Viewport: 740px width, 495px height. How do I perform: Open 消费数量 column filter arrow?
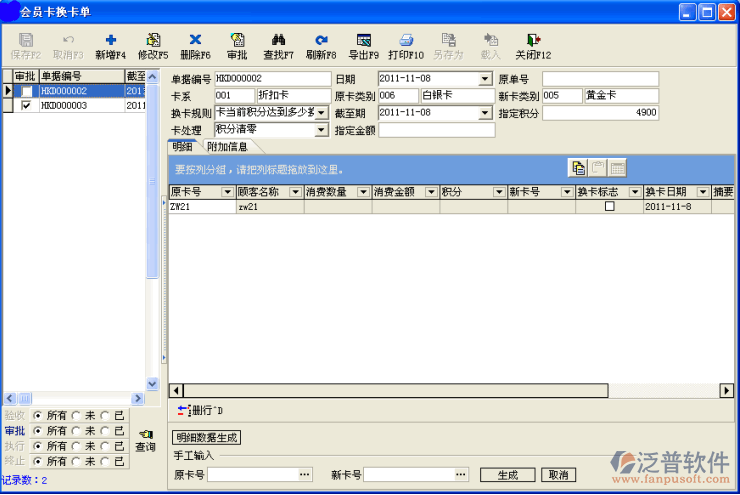click(363, 192)
